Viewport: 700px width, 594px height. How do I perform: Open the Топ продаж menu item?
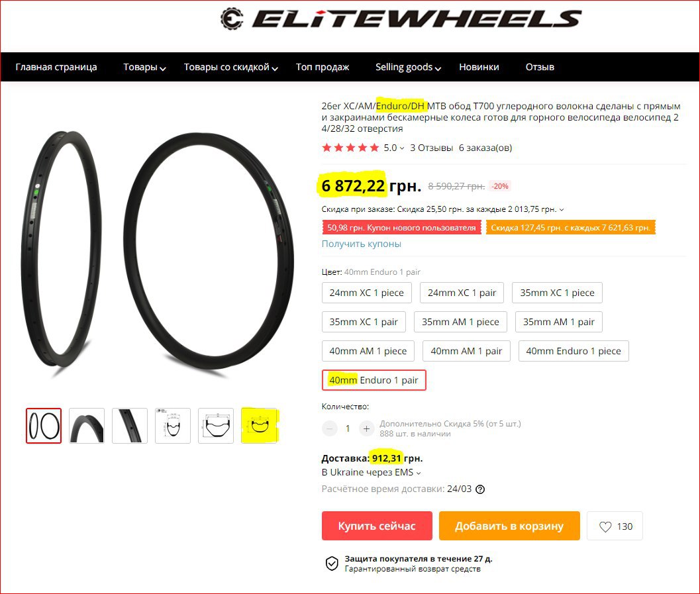323,67
